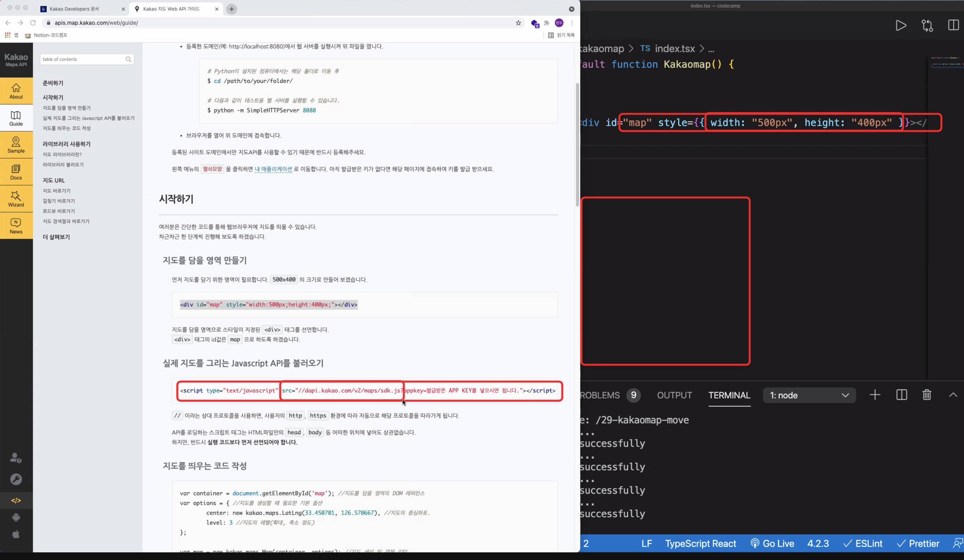The width and height of the screenshot is (964, 560).
Task: Toggle Go Live server in status bar
Action: tap(772, 543)
